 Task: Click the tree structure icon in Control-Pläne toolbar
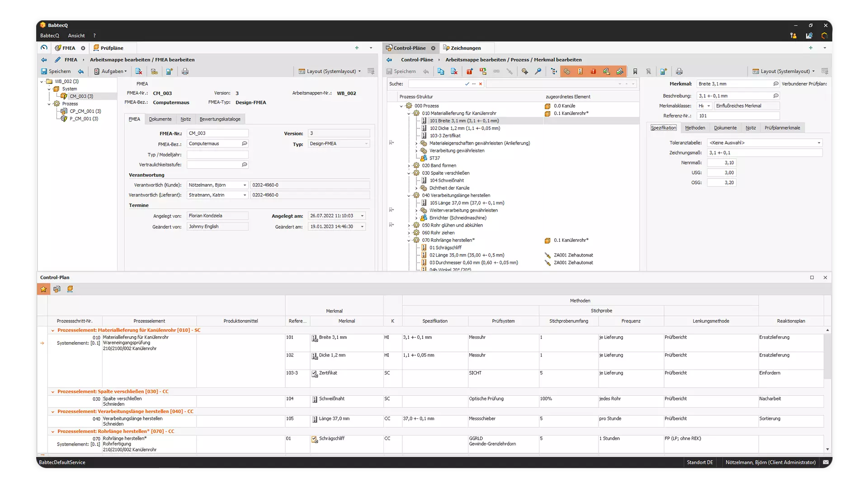(554, 71)
